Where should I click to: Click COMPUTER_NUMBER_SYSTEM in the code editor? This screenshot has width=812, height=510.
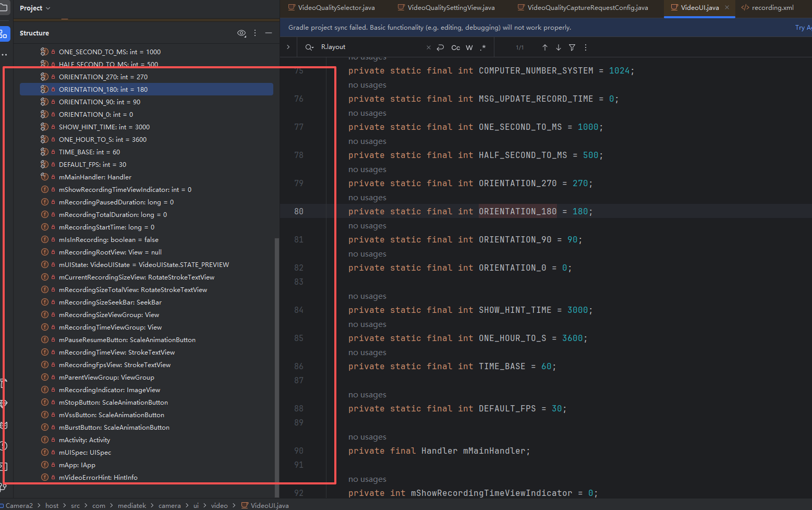coord(536,70)
